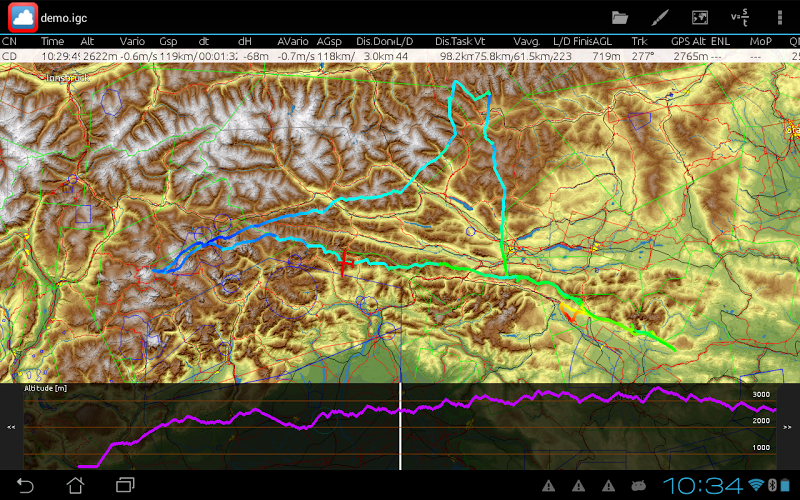Click the 277° track value
Screen dimensions: 800x500
643,56
